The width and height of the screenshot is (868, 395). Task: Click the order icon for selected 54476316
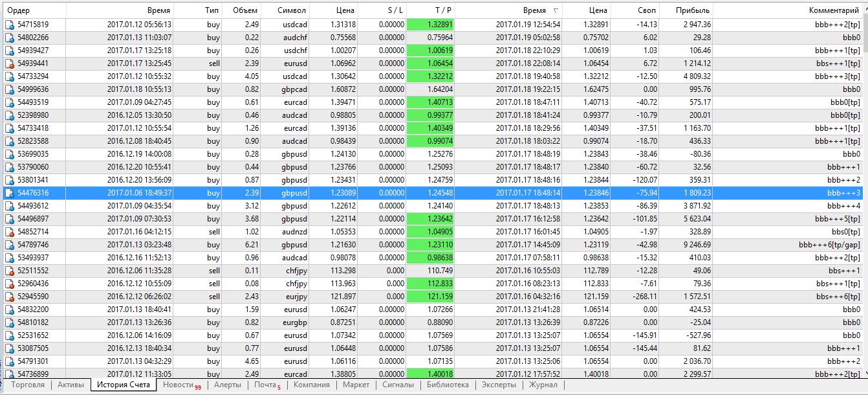[9, 193]
